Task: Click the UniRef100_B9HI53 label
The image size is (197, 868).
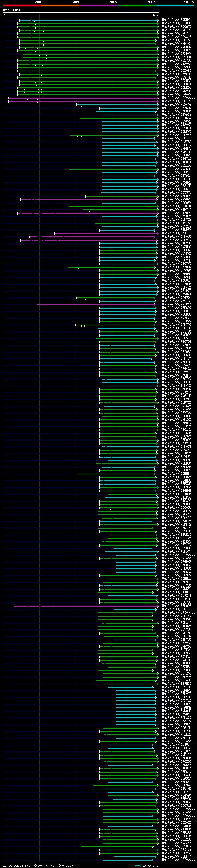Action: [x=177, y=40]
